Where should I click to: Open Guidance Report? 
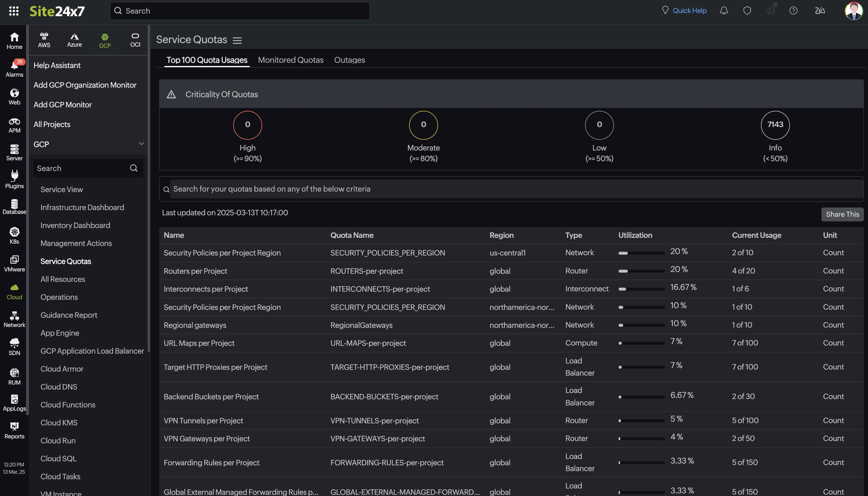69,315
